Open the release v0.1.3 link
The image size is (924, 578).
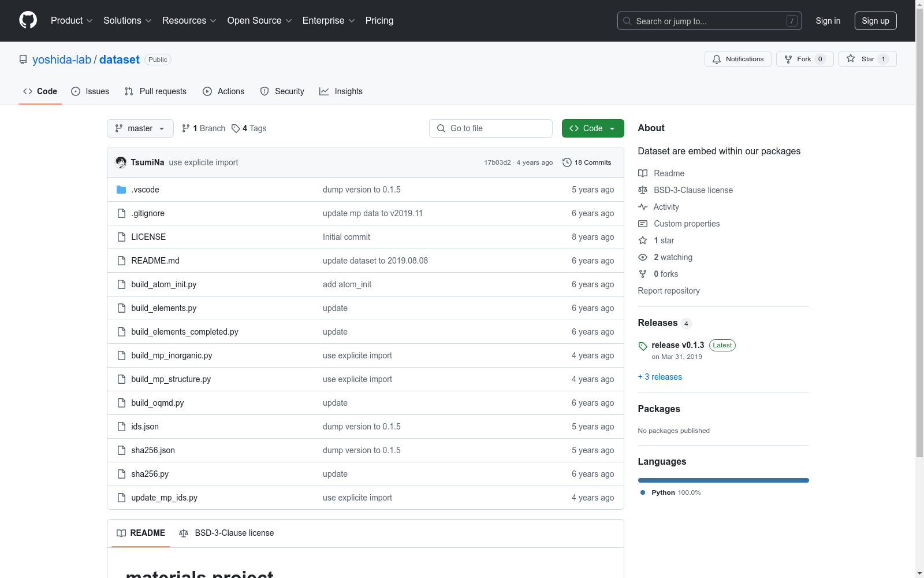click(x=678, y=345)
